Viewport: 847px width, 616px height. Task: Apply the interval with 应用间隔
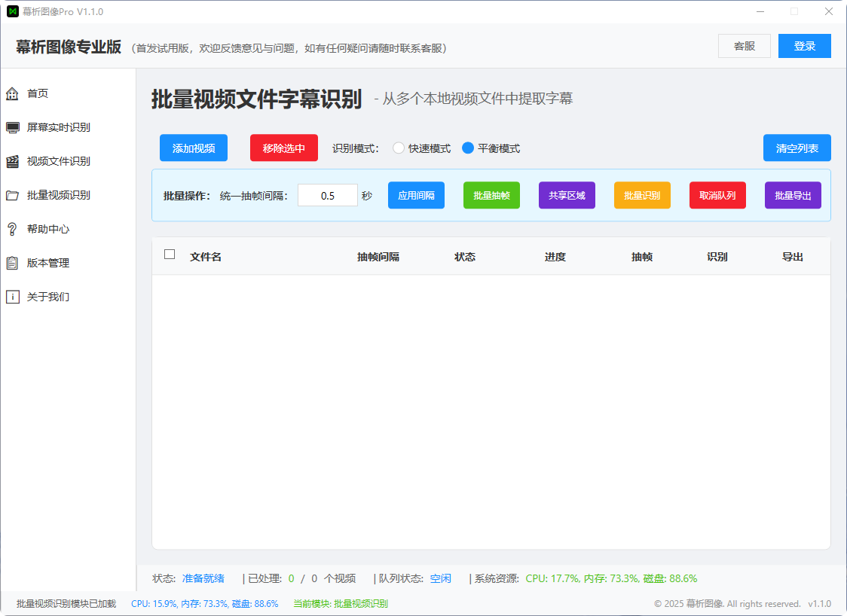pyautogui.click(x=416, y=194)
